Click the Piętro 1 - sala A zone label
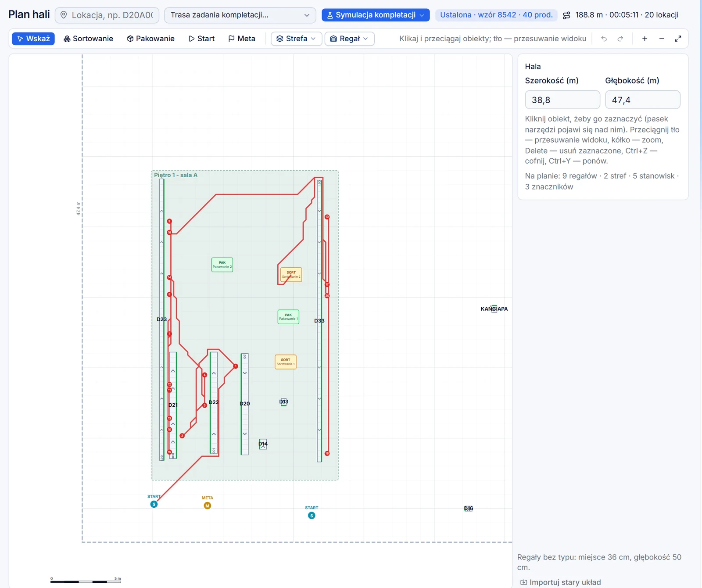Screen dimensions: 702x588 [175, 175]
